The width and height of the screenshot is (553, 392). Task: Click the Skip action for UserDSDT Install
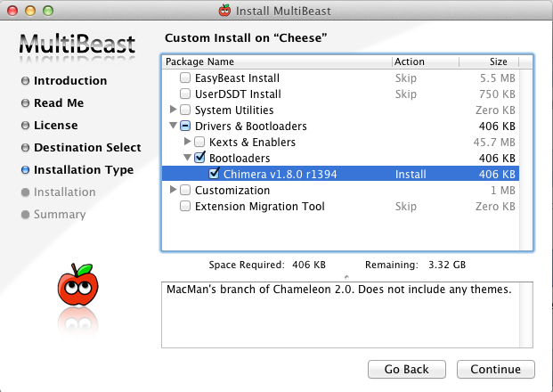405,94
